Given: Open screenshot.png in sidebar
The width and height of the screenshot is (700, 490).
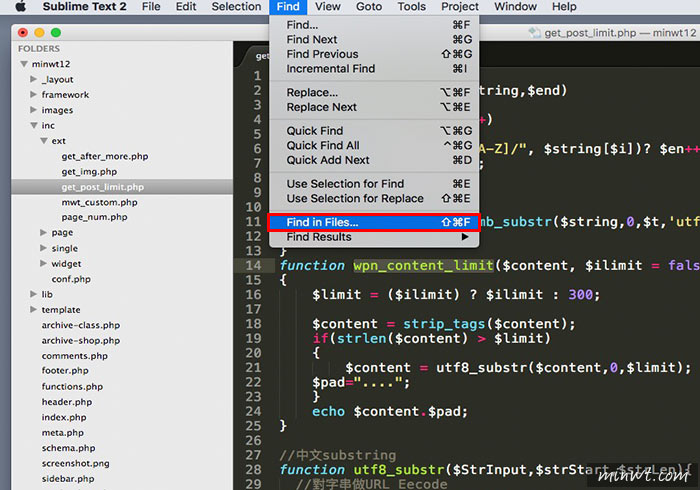Looking at the screenshot, I should [75, 463].
